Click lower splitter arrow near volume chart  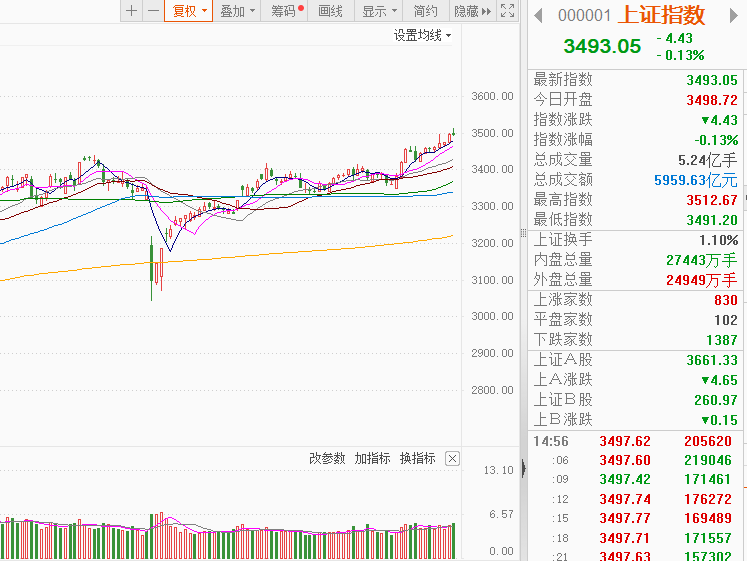coord(522,468)
